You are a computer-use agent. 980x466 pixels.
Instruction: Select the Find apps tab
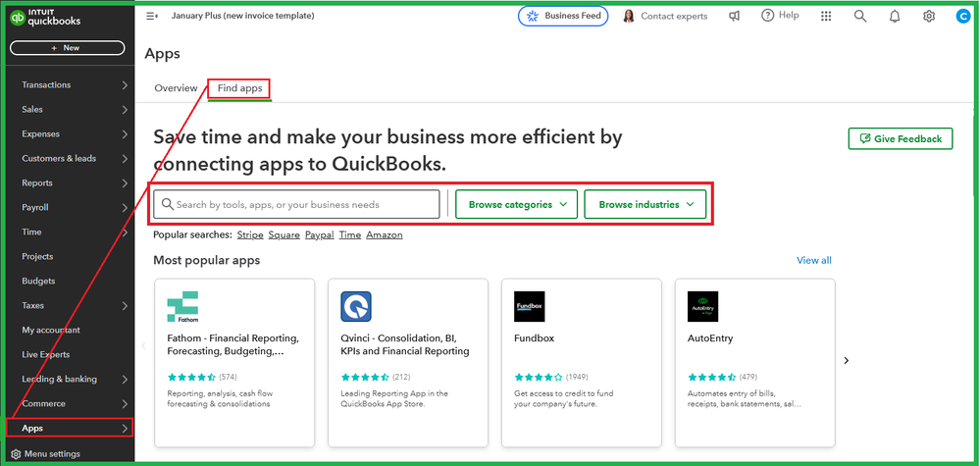click(240, 88)
